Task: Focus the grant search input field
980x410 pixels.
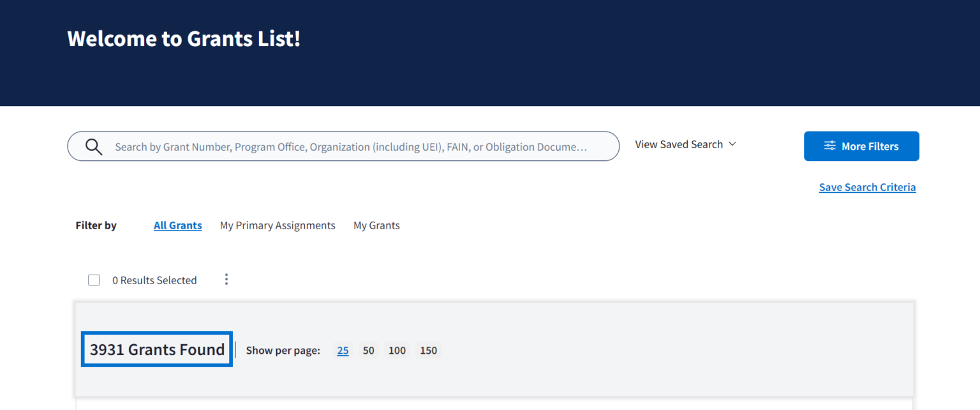Action: (350, 147)
